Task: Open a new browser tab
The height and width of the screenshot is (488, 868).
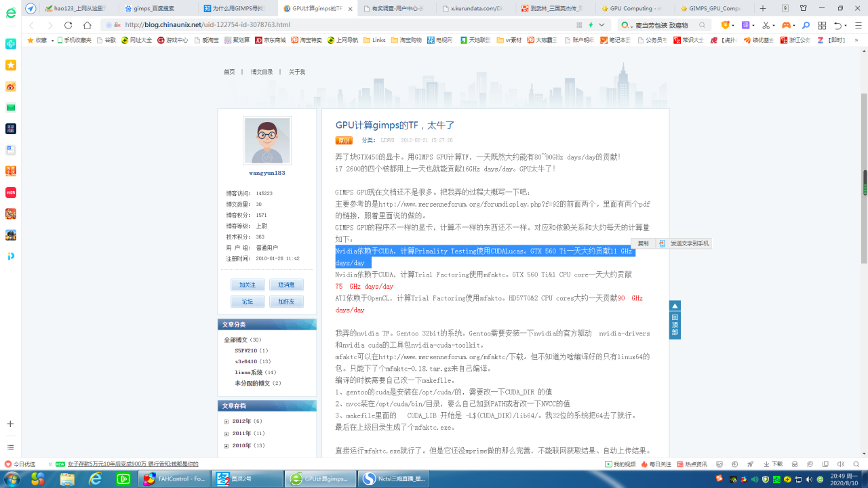Action: (x=763, y=8)
